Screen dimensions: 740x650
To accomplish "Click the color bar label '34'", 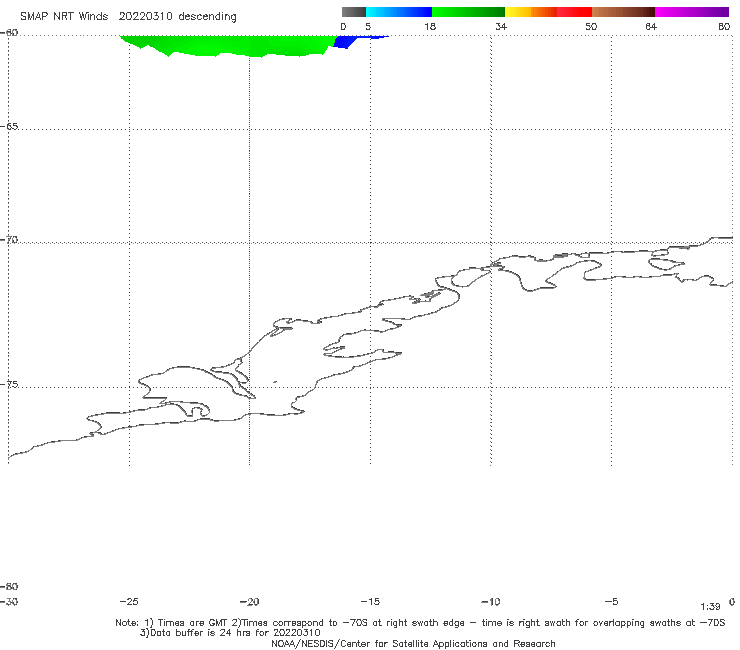I will [x=501, y=27].
